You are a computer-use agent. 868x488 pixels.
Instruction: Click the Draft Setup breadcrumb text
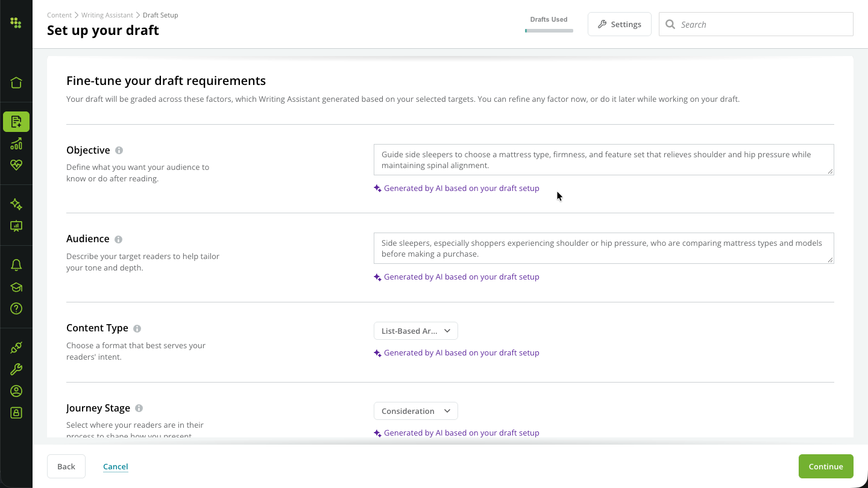160,15
